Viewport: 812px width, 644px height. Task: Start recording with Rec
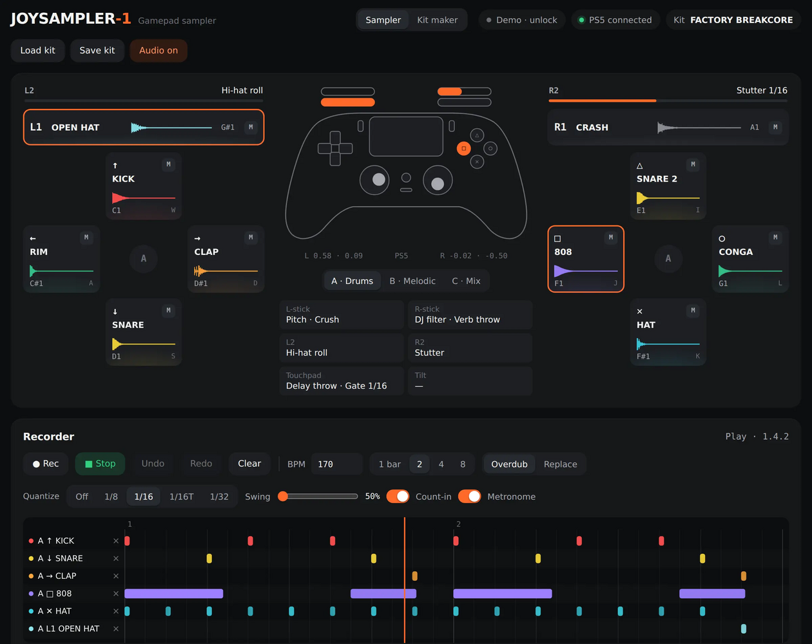coord(46,464)
